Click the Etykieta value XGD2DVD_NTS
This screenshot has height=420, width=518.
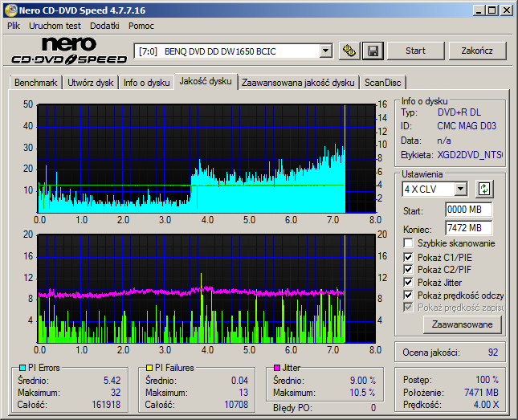click(470, 155)
